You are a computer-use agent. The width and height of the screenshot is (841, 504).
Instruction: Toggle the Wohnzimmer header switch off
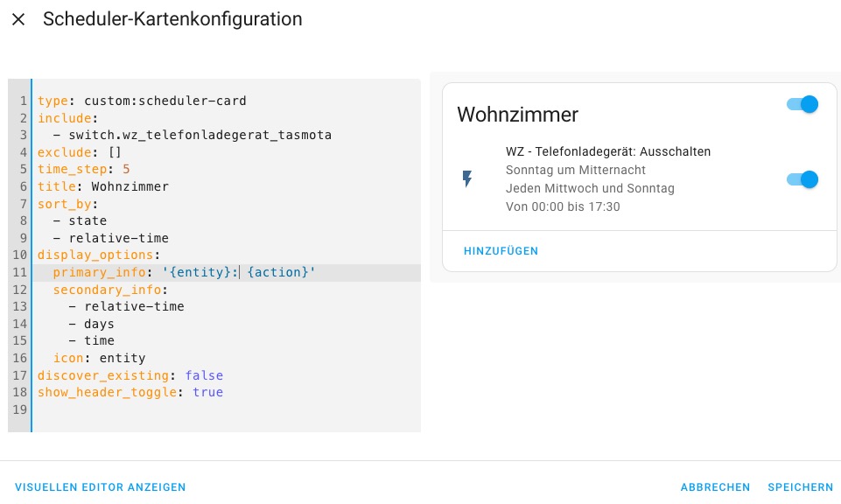802,104
